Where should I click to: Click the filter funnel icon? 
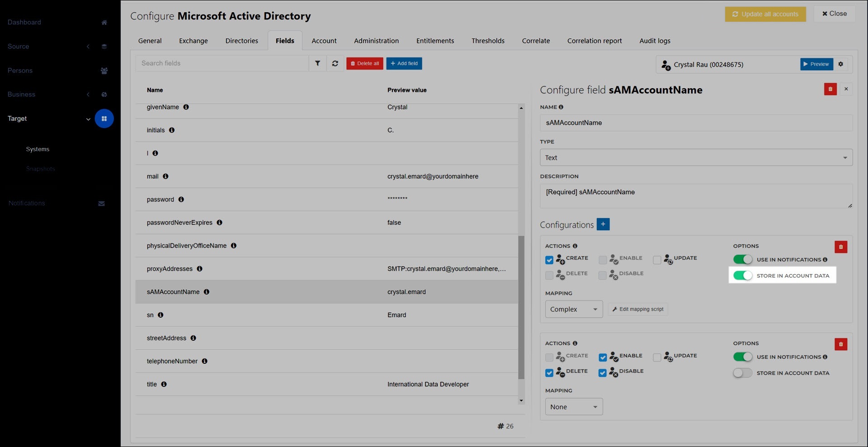click(x=317, y=63)
